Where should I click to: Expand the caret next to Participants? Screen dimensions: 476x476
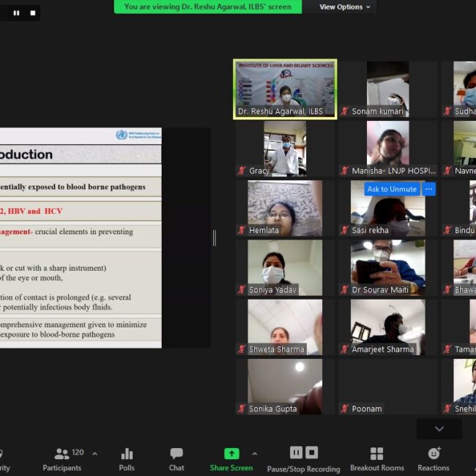[94, 453]
